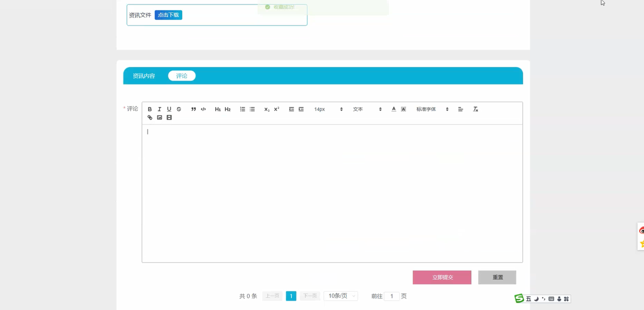Insert a code block using the code icon
The image size is (644, 310).
pos(203,109)
